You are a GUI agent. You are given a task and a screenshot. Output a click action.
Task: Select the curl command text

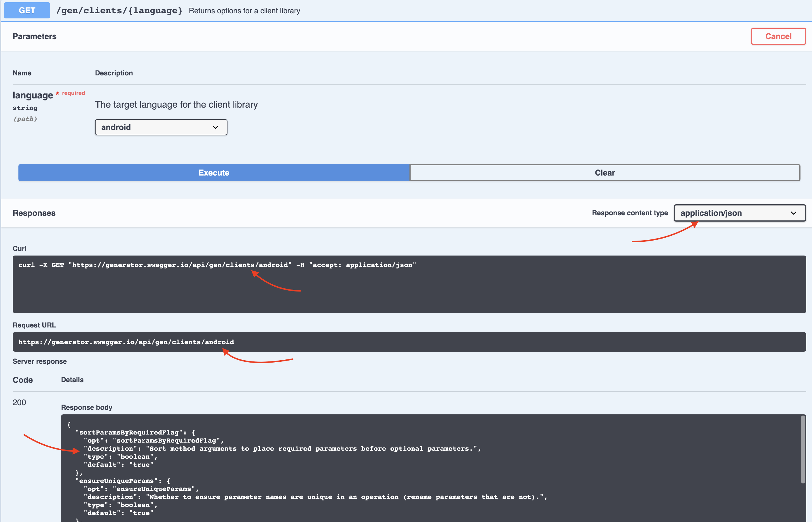pos(217,265)
